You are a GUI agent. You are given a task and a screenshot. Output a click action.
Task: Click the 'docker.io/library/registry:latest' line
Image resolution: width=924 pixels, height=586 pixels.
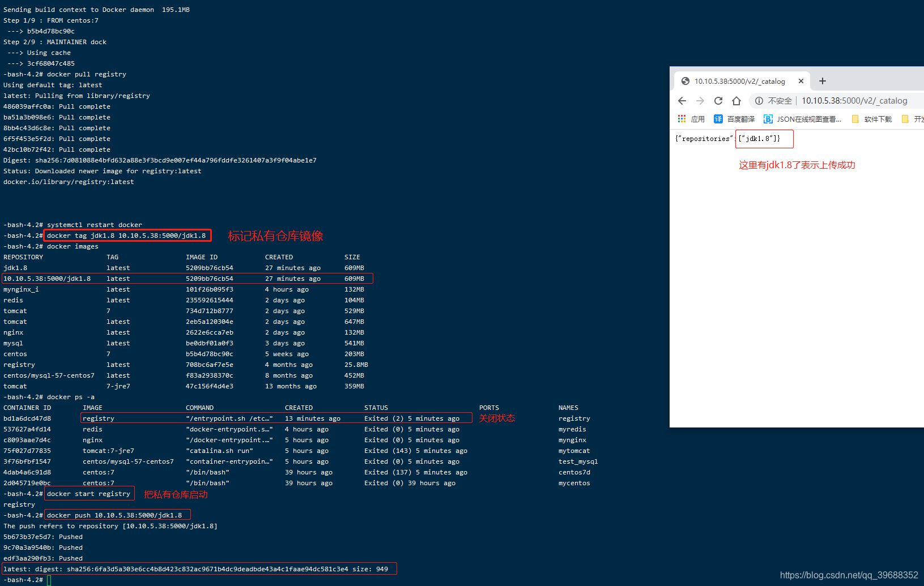(69, 182)
